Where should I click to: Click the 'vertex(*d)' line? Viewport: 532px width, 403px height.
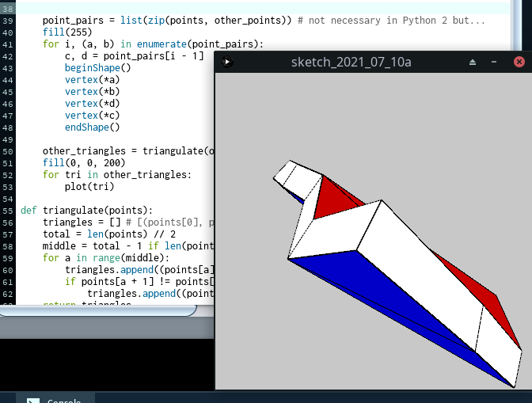(93, 104)
